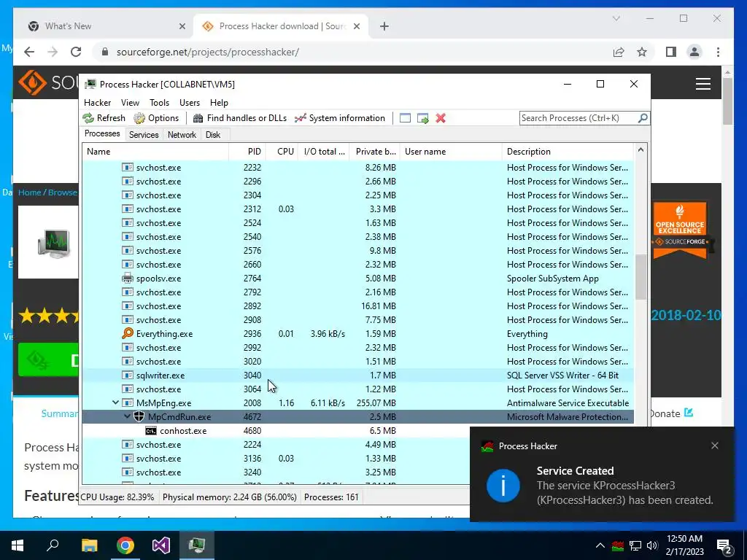Click the Refresh toolbar button
747x560 pixels.
(x=104, y=118)
